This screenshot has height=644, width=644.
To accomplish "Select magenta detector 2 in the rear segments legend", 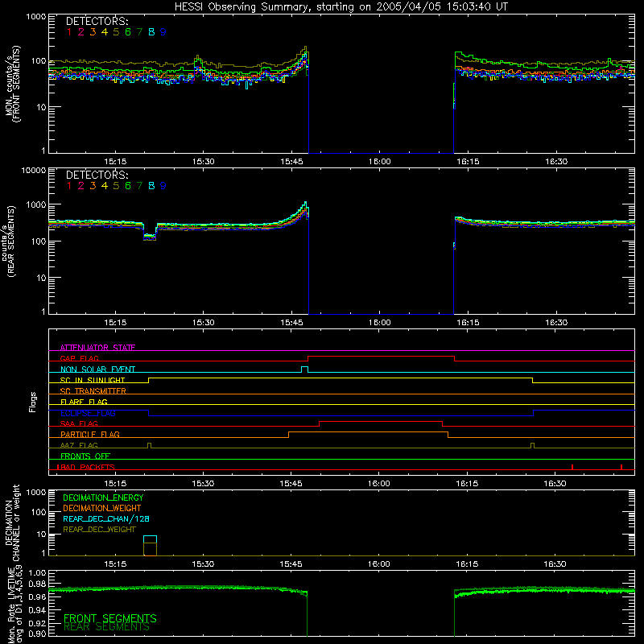I will point(81,186).
